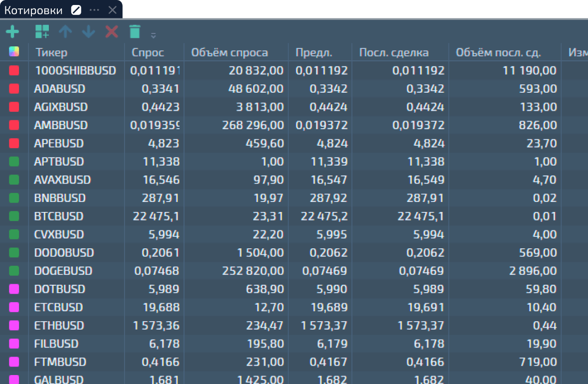
Task: Move selected row up with the arrow icon
Action: click(65, 32)
